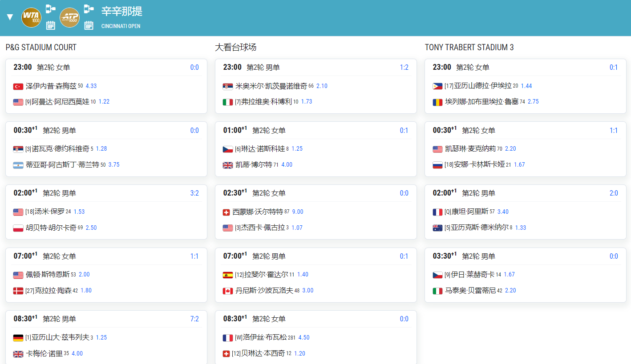Select odds 1.20 for 贝琳达·本西奇
631x364 pixels.
pos(299,354)
